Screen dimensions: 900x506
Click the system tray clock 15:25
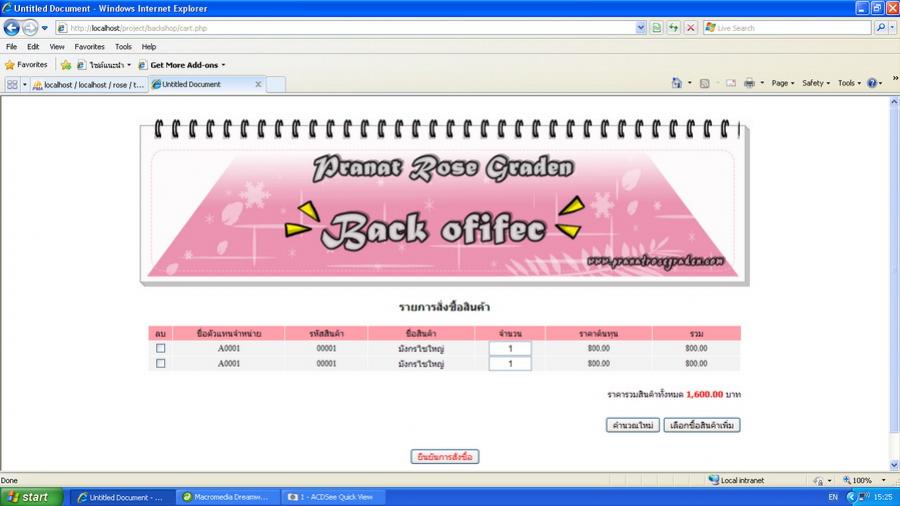tap(883, 497)
